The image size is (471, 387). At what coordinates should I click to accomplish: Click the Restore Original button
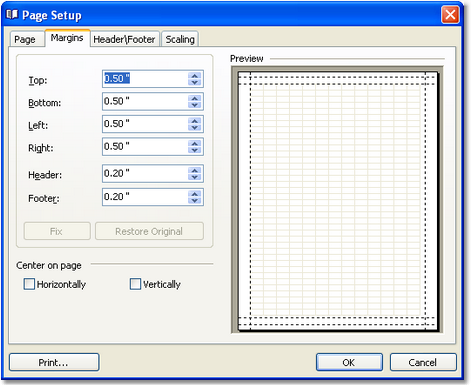point(149,231)
